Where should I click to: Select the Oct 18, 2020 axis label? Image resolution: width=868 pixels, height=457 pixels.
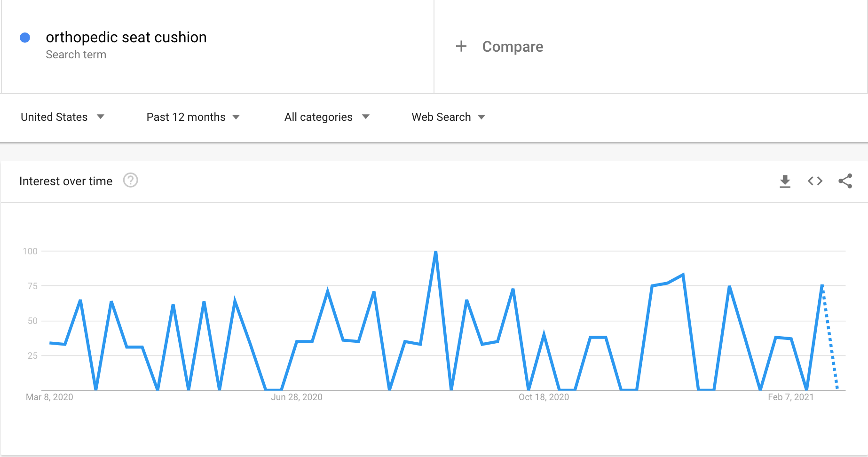click(x=544, y=397)
